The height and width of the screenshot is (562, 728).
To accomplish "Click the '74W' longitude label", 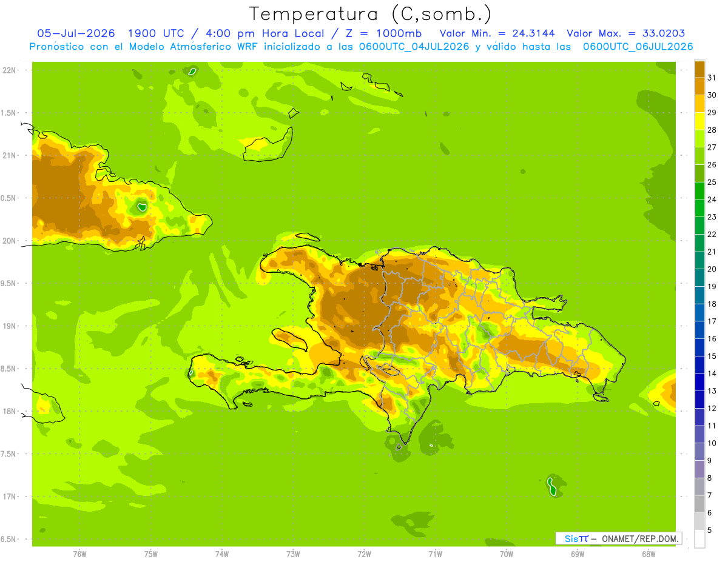I will (x=222, y=554).
